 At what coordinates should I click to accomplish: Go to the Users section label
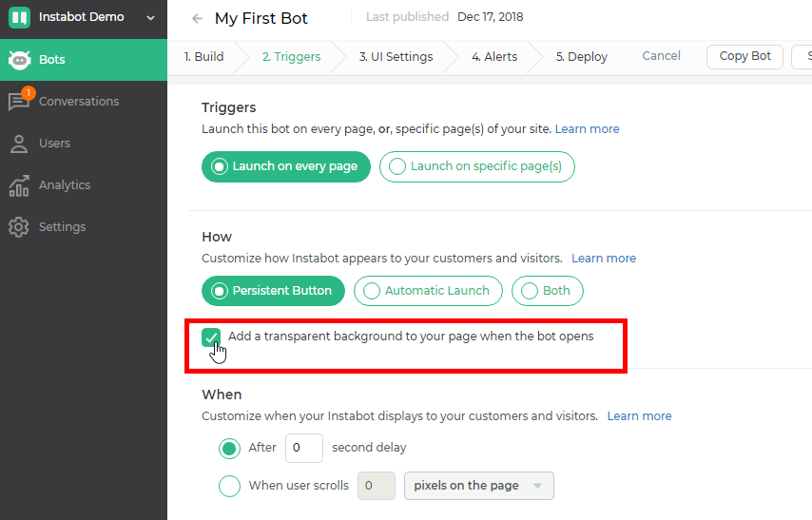tap(54, 144)
